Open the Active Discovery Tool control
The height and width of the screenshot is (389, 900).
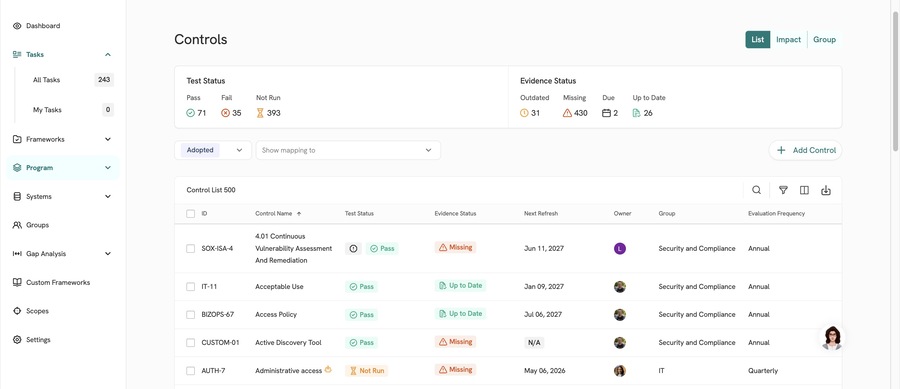[x=288, y=343]
